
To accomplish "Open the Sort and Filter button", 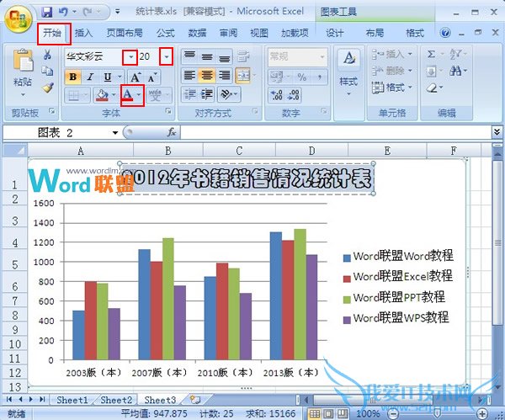I will 457,54.
